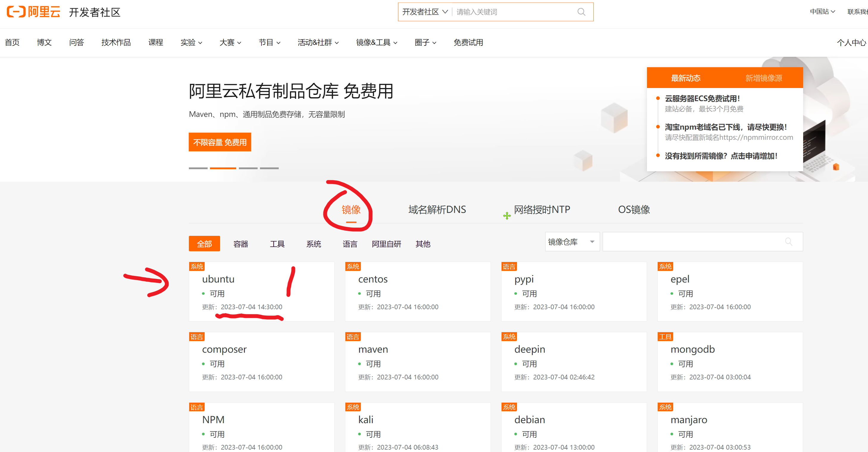Open 没有找到所需镜像 request link
Viewport: 868px width, 452px height.
click(721, 156)
